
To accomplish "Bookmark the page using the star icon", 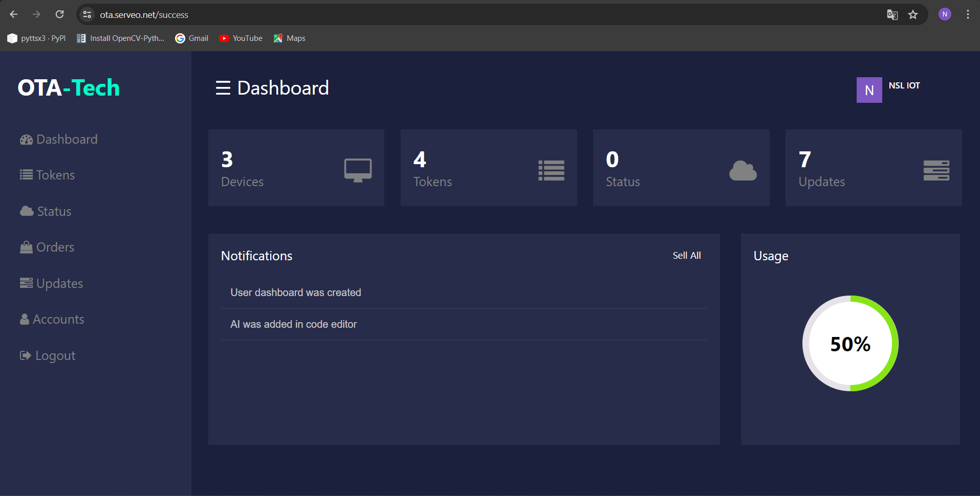I will [913, 14].
